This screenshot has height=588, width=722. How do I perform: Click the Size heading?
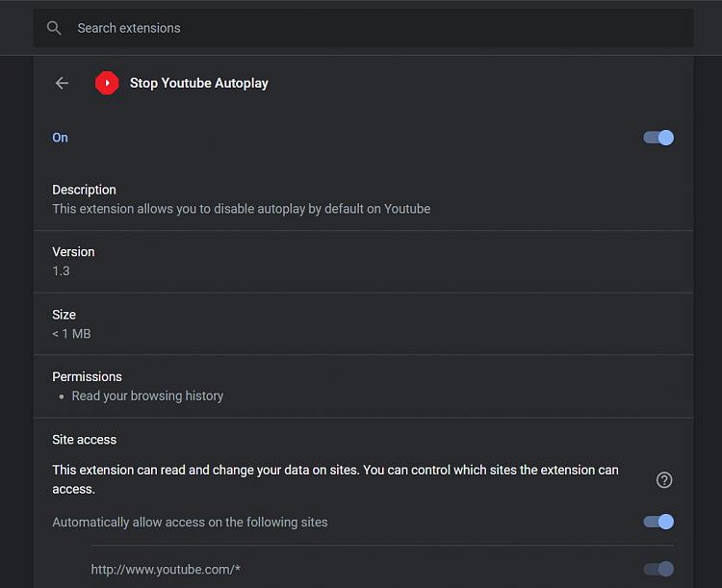pos(64,315)
